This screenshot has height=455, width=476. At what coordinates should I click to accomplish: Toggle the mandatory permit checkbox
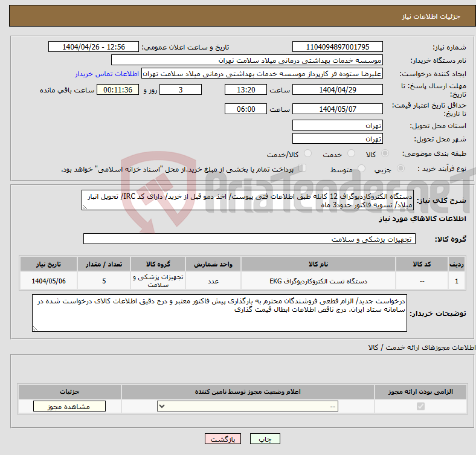tap(420, 407)
